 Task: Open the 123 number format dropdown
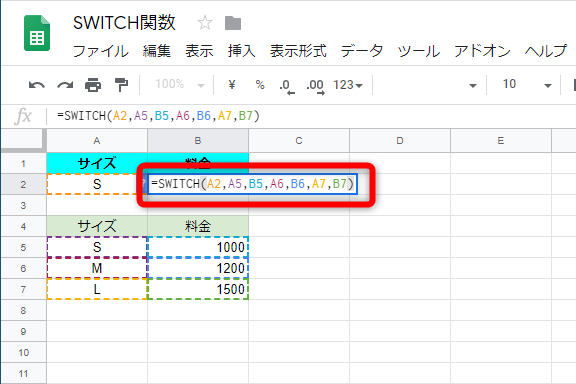348,85
